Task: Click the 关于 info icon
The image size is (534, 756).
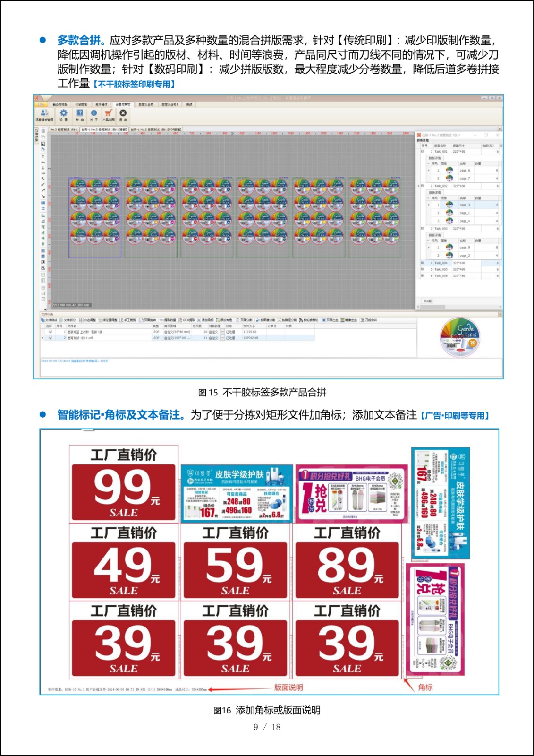Action: 94,114
